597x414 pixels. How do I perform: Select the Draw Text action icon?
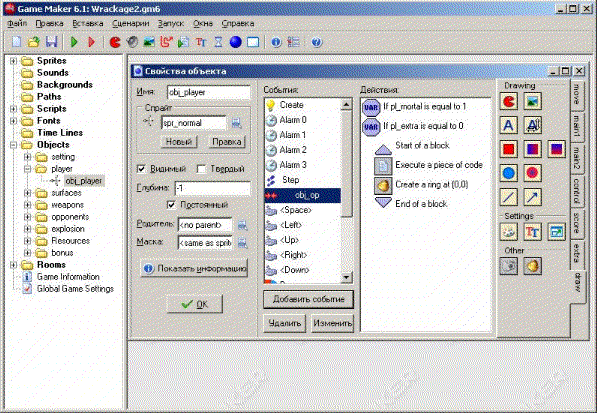[509, 125]
